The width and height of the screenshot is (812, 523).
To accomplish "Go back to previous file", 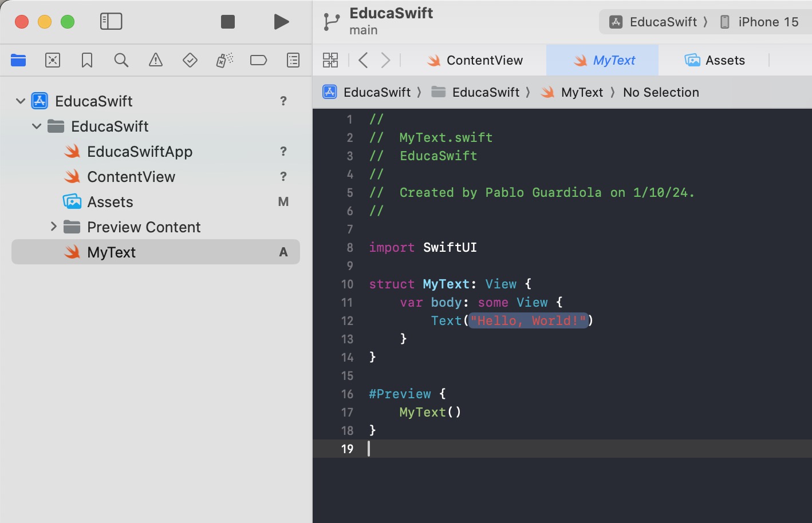I will click(x=363, y=60).
